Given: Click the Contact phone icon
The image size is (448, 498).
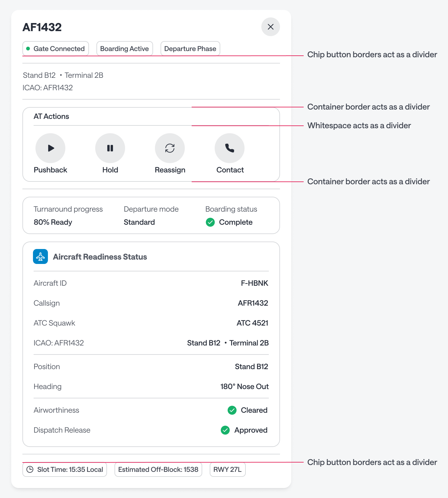Looking at the screenshot, I should 230,148.
